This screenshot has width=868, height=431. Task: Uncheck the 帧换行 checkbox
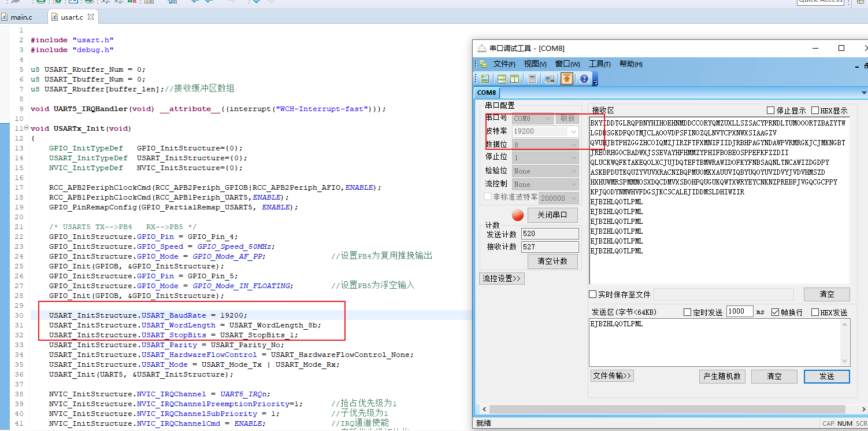point(776,312)
